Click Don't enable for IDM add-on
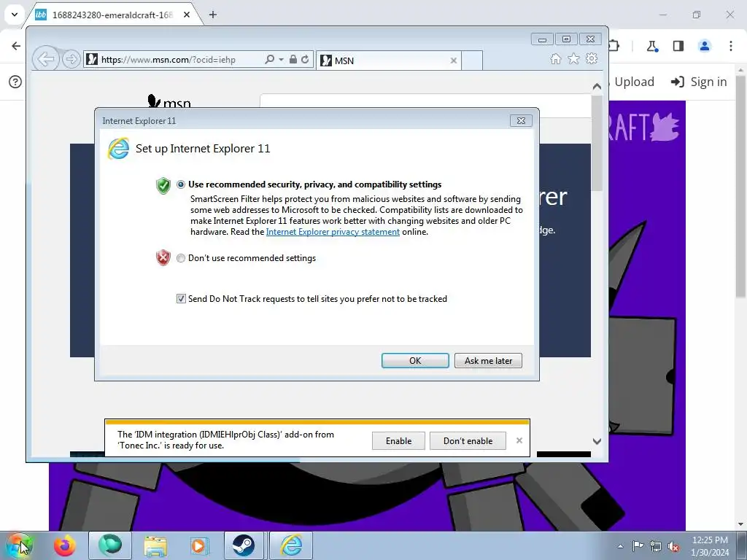Image resolution: width=747 pixels, height=560 pixels. point(468,441)
